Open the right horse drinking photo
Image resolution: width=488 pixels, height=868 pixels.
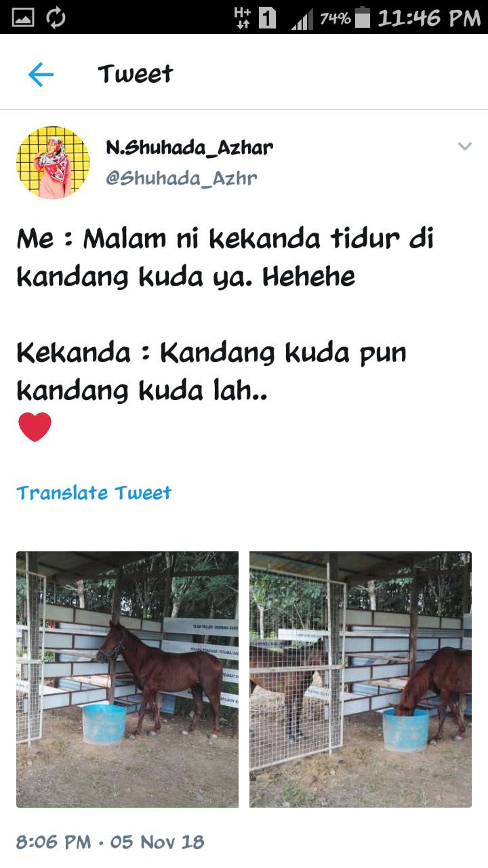point(361,679)
